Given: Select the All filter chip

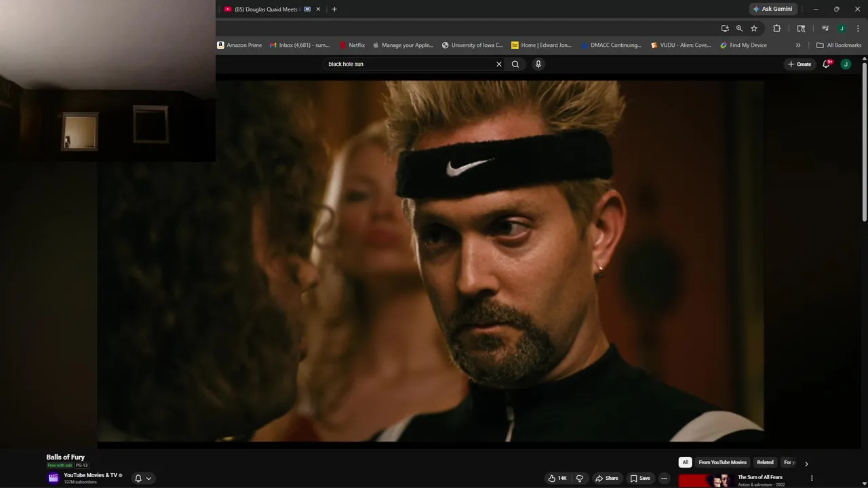Looking at the screenshot, I should point(686,462).
